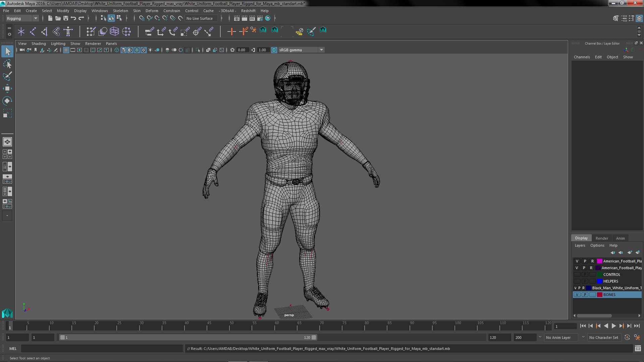Click the blue HELPERS layer color swatch
The height and width of the screenshot is (362, 644).
(599, 281)
